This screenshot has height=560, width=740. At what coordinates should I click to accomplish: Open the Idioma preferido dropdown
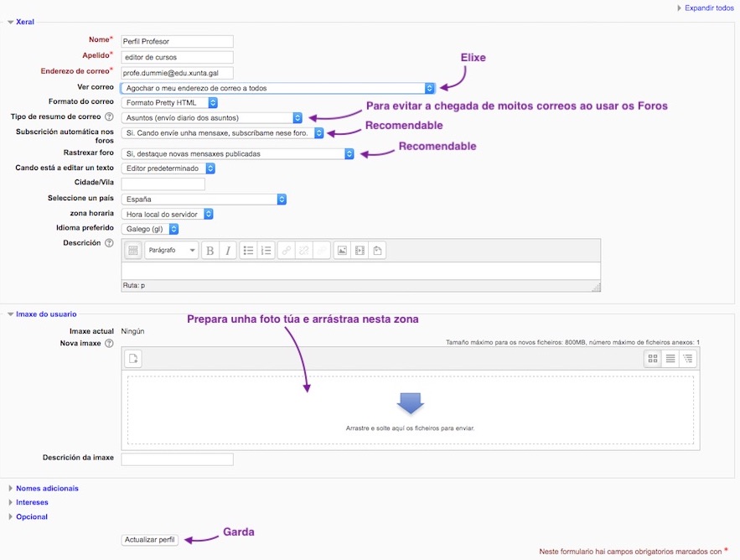pyautogui.click(x=151, y=228)
